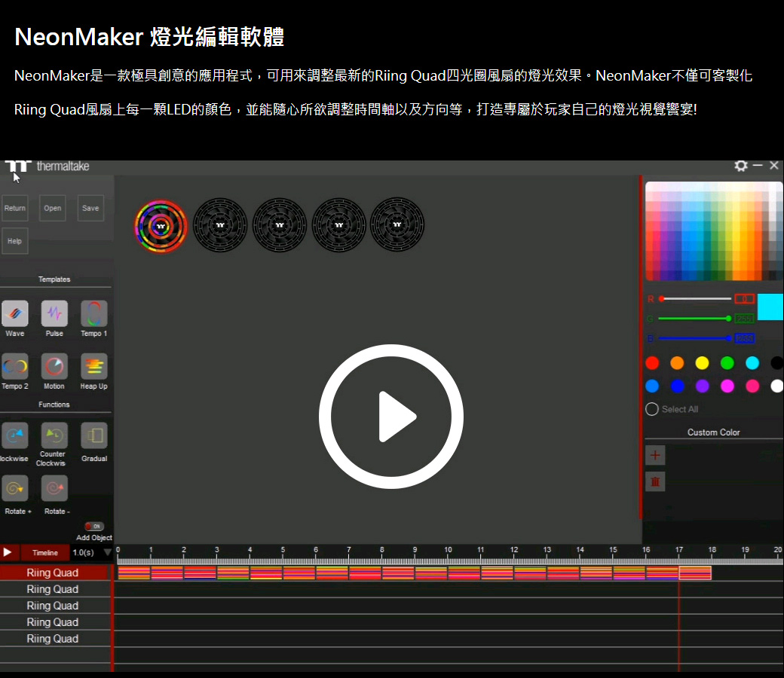Pick the purple round color swatch
Image resolution: width=784 pixels, height=678 pixels.
pos(702,386)
